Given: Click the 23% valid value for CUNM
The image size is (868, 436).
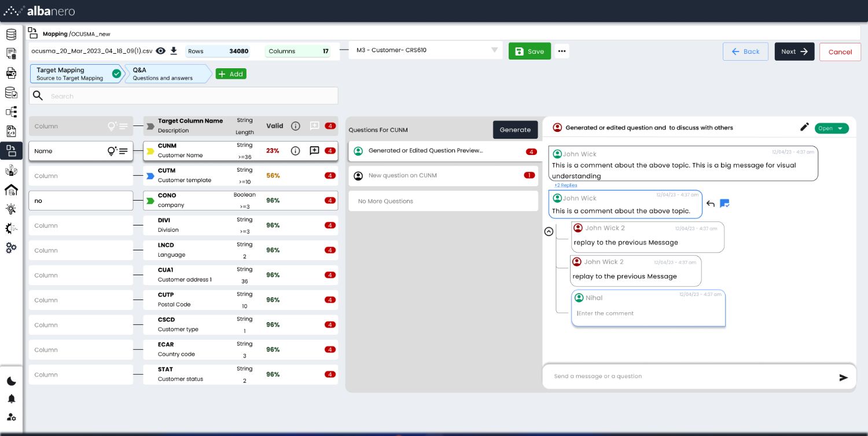Looking at the screenshot, I should click(x=273, y=151).
